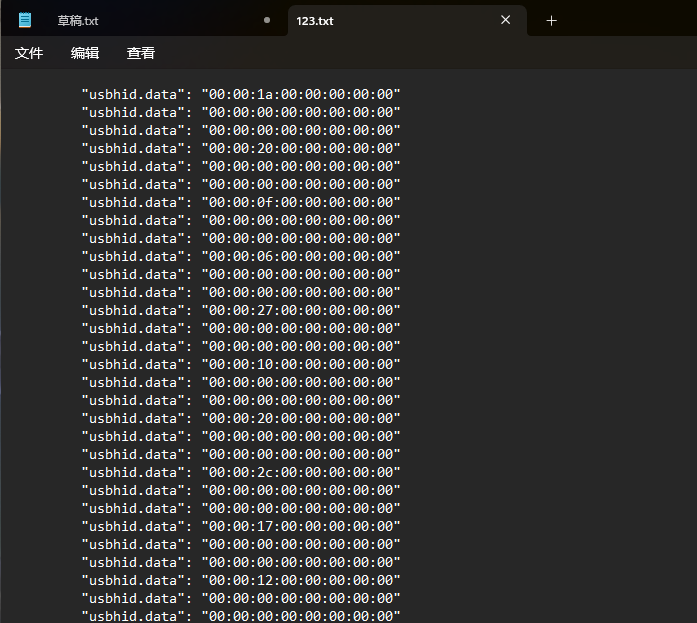Click the Notepad app icon
697x623 pixels.
click(25, 20)
